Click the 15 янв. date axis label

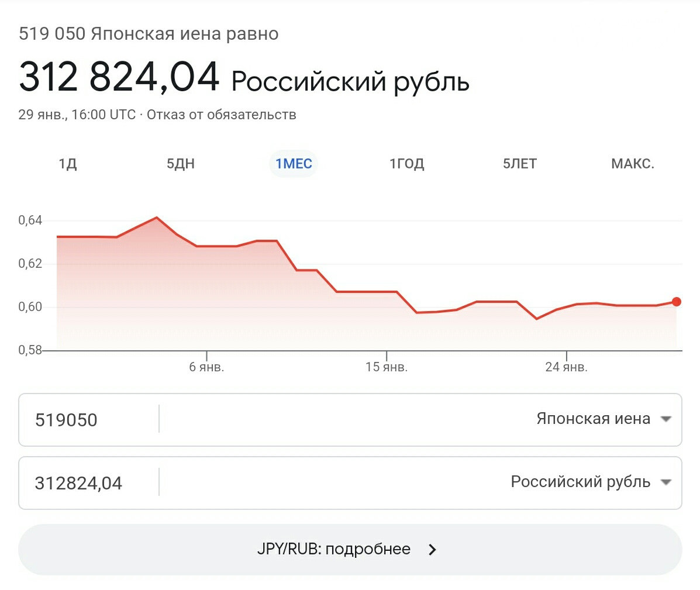tap(387, 367)
